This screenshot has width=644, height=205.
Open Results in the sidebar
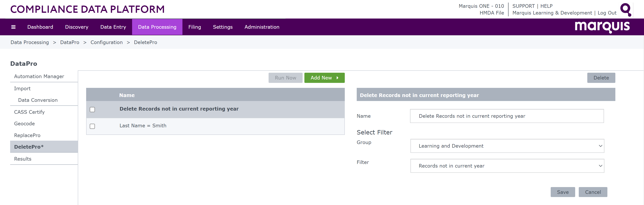tap(44, 159)
